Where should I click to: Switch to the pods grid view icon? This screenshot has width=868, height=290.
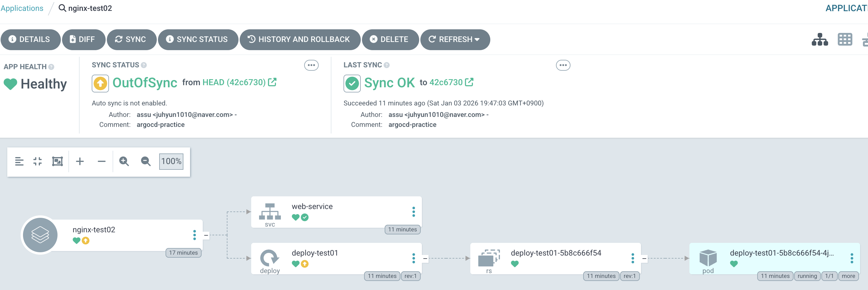(845, 39)
